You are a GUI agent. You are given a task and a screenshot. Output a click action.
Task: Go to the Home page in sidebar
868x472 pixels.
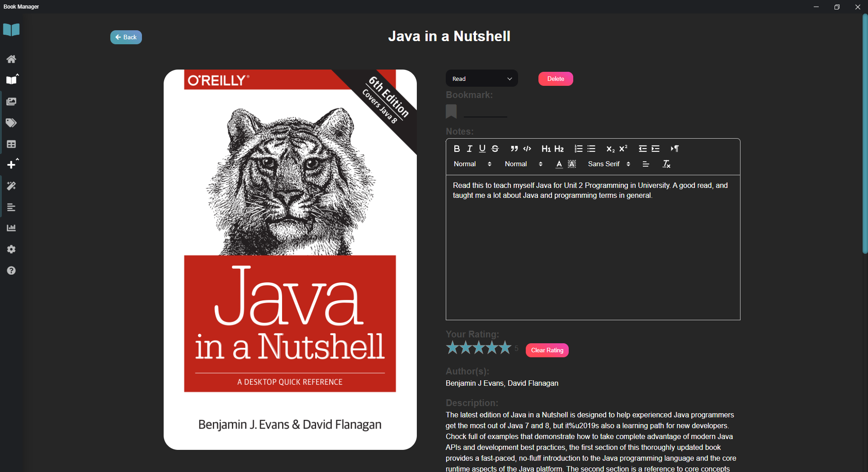[11, 59]
